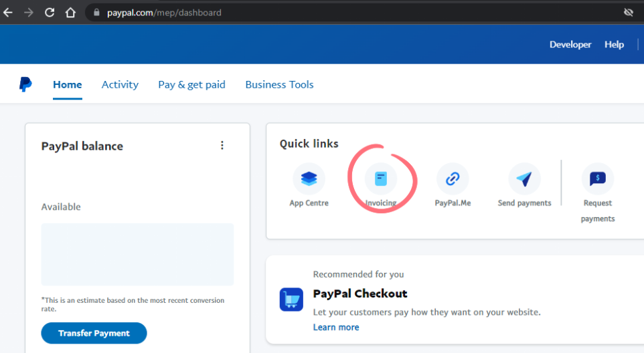
Task: Open the App Centre quick link icon
Action: [x=309, y=179]
